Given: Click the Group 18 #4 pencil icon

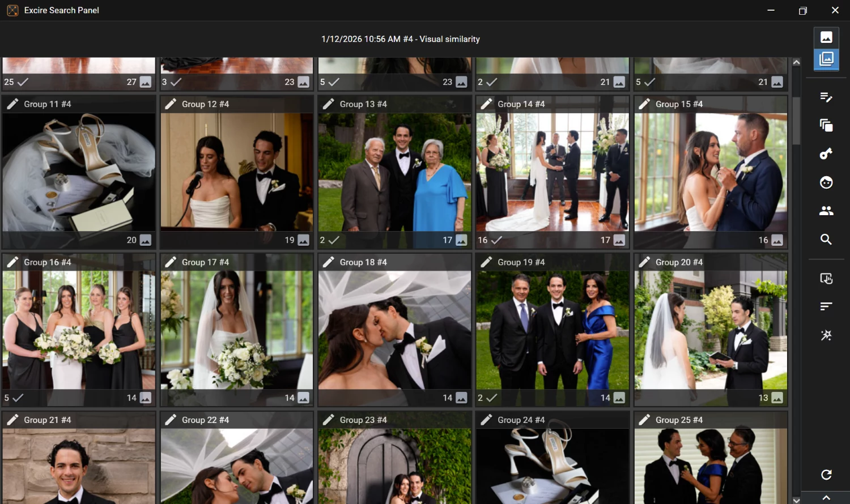Looking at the screenshot, I should (x=328, y=262).
